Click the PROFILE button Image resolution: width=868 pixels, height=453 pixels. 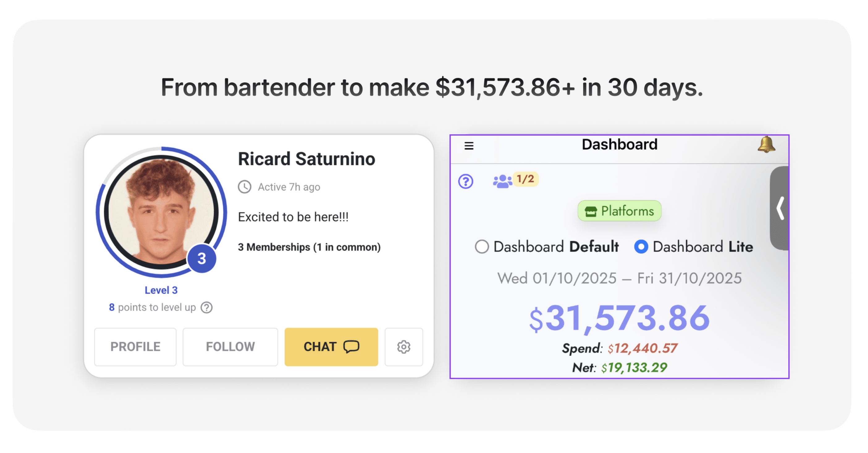click(x=135, y=346)
